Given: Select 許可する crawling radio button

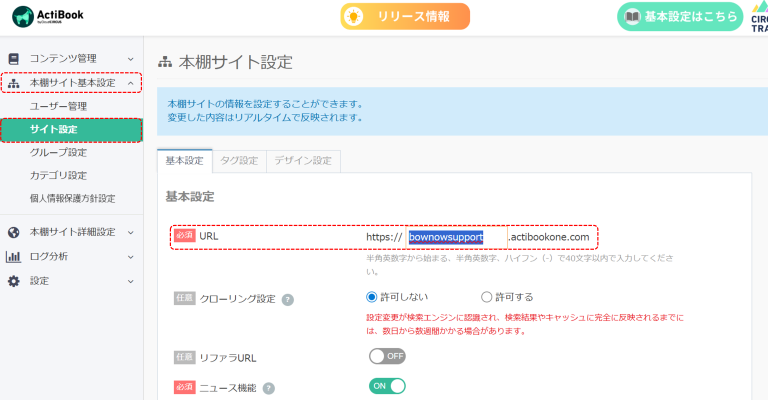Looking at the screenshot, I should [486, 297].
